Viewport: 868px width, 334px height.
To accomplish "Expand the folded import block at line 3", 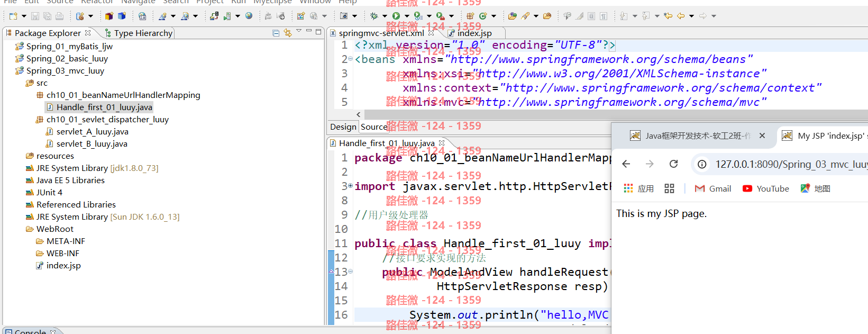I will (x=351, y=186).
